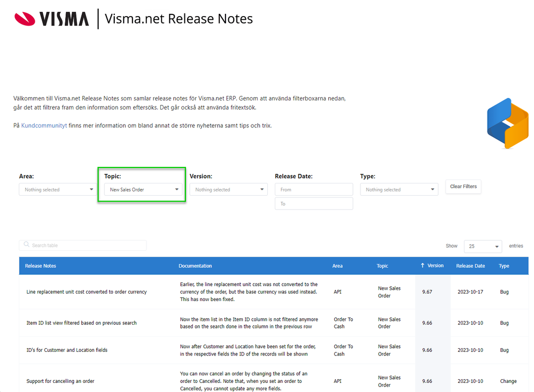Open the Topic dropdown showing New Sales Order
Viewport: 534px width, 392px height.
coord(143,189)
